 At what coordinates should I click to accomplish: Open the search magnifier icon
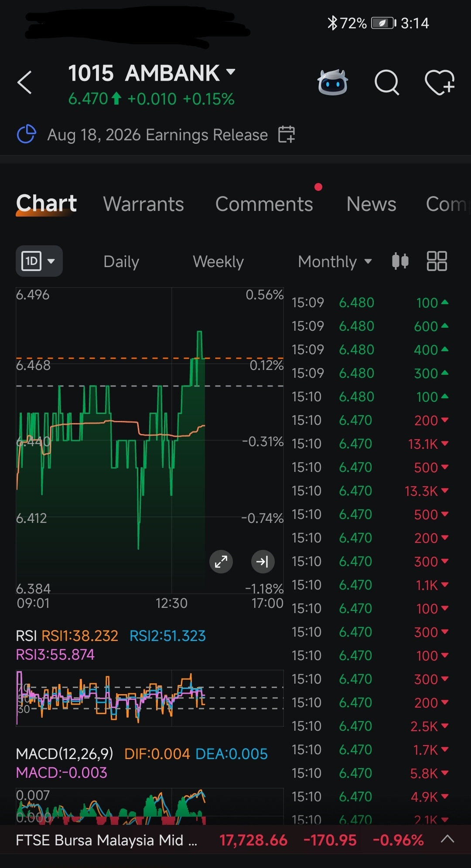coord(387,82)
